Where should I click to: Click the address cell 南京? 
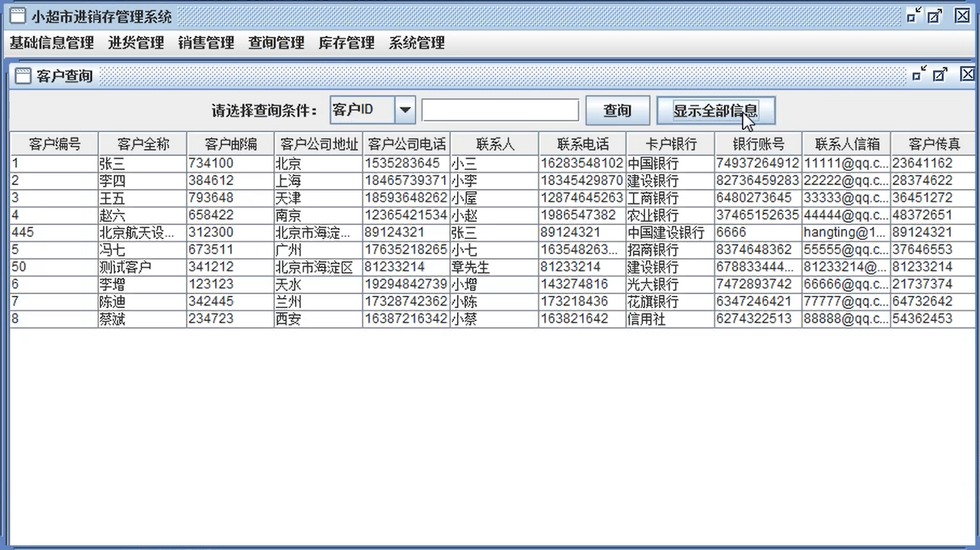coord(318,215)
